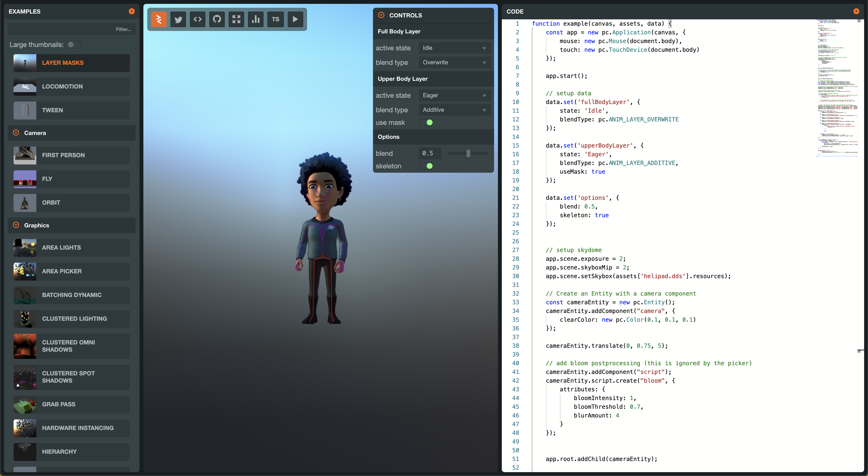Viewport: 868px width, 476px height.
Task: Click the PlayCanvas logo icon
Action: pyautogui.click(x=159, y=19)
